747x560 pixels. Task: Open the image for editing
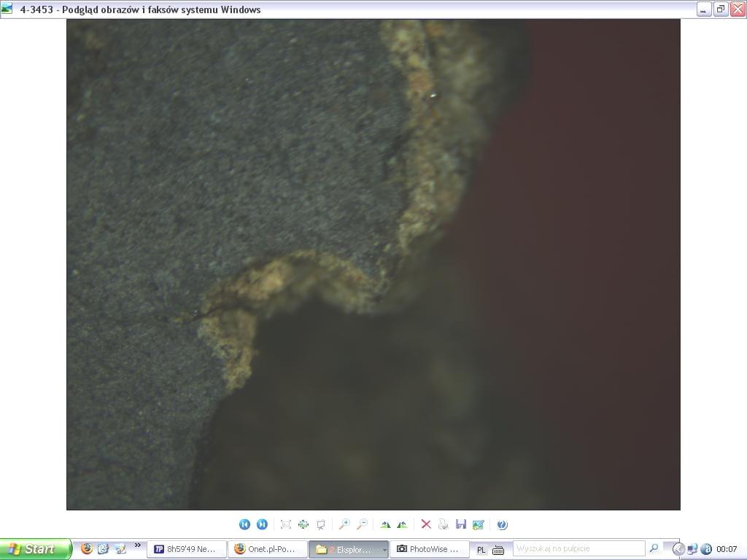pos(479,524)
